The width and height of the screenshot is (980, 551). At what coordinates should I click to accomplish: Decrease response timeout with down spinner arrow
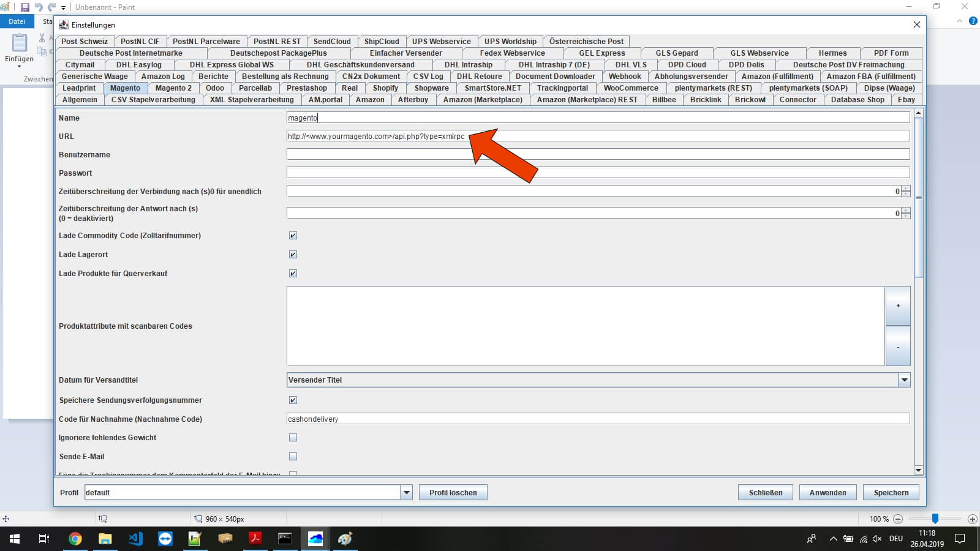(x=906, y=216)
